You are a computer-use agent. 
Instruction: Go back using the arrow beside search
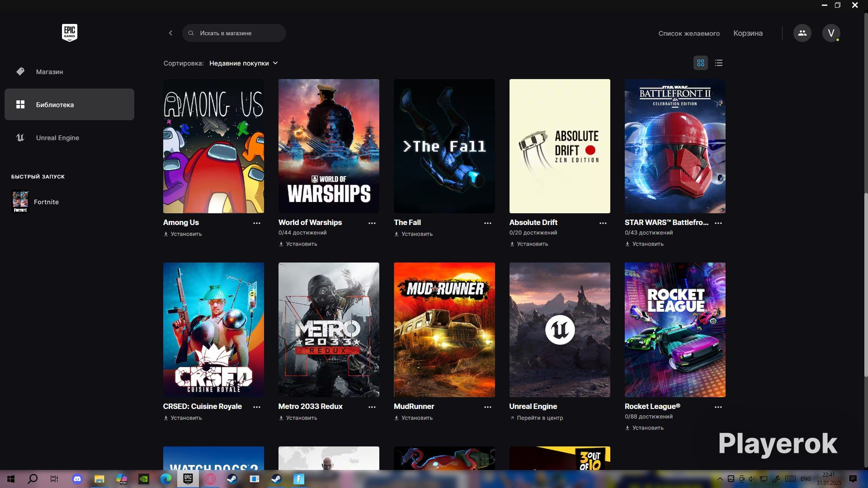(x=170, y=33)
